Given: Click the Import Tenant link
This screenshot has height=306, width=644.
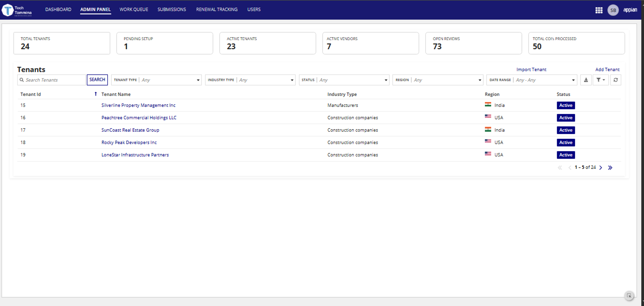Looking at the screenshot, I should click(x=531, y=70).
